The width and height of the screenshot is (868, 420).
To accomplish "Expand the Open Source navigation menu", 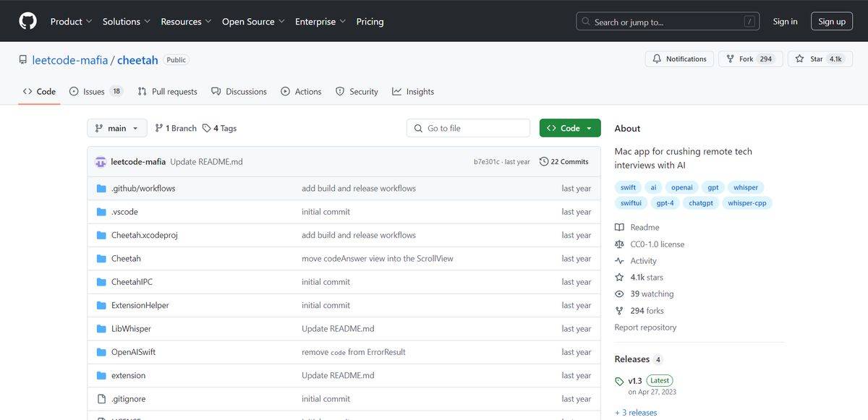I will 252,22.
